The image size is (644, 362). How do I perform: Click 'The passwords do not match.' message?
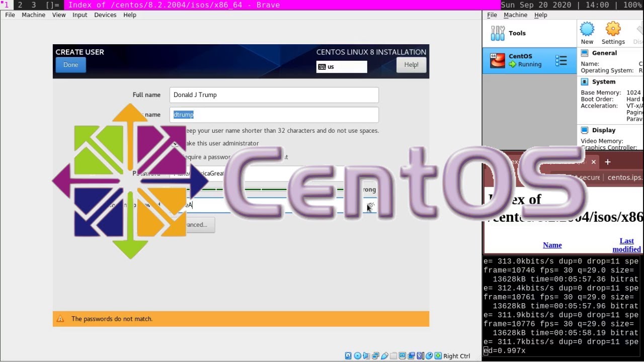pos(112,319)
